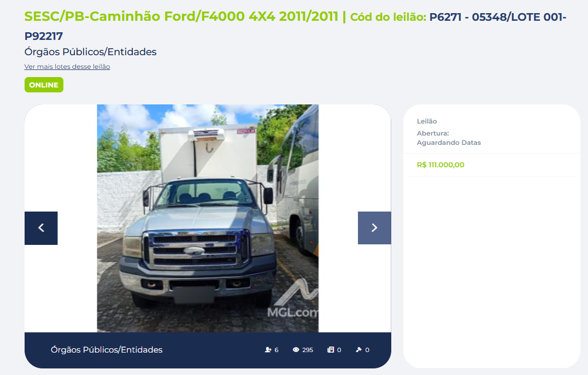Image resolution: width=588 pixels, height=375 pixels.
Task: Advance to the next photo with the right arrow
Action: coord(374,228)
